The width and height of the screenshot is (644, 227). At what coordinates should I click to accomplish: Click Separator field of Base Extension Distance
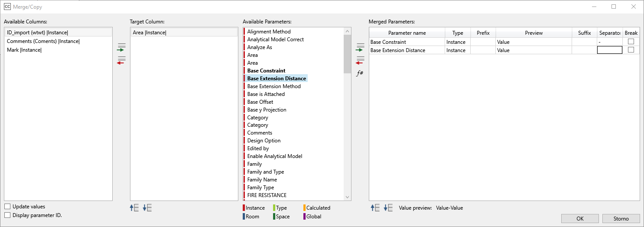pyautogui.click(x=609, y=50)
